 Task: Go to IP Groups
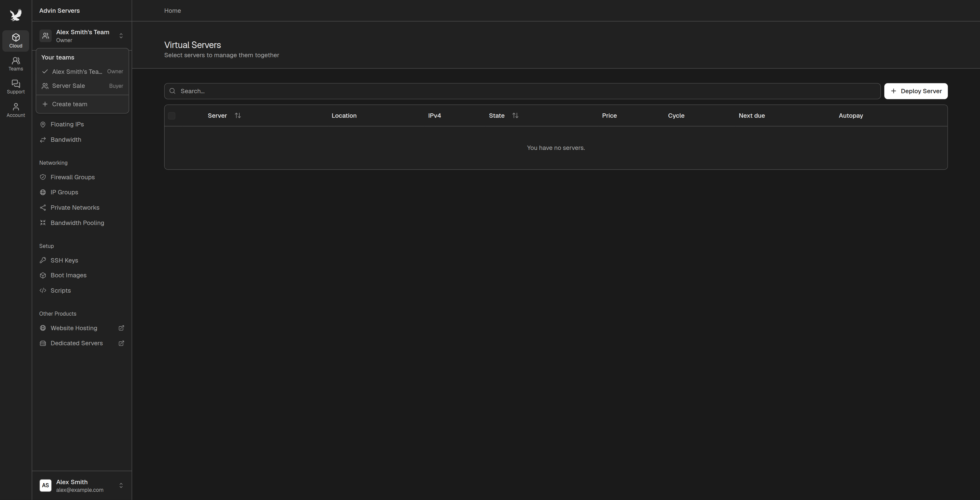[82, 192]
